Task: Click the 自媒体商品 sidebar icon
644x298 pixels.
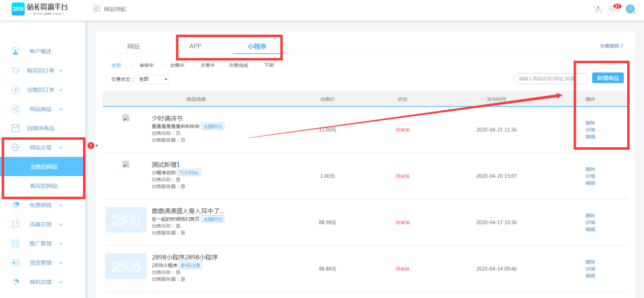Action: point(16,128)
